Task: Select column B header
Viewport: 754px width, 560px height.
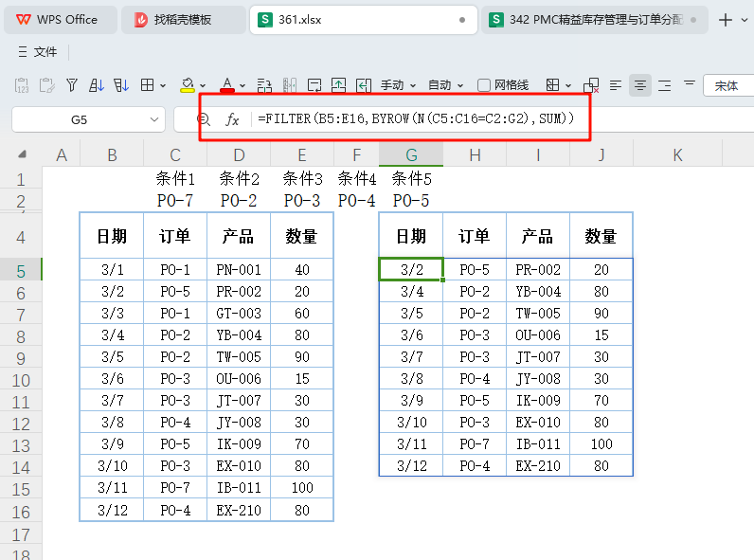Action: 112,154
